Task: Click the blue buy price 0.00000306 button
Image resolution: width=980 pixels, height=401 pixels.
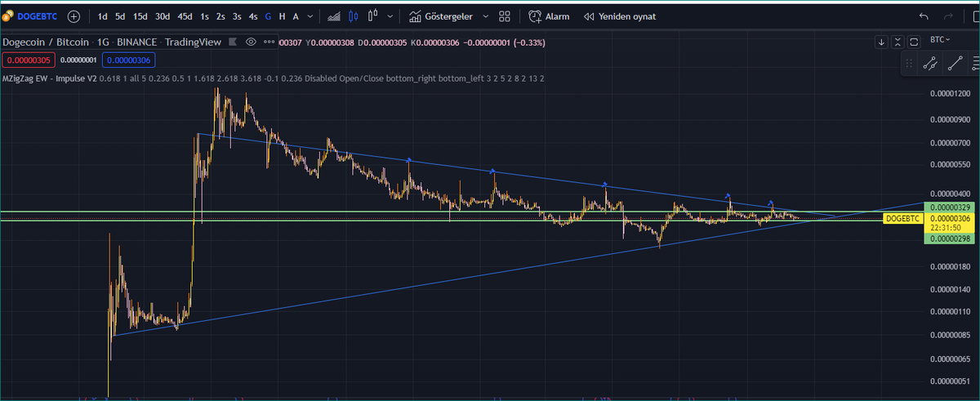Action: coord(128,59)
